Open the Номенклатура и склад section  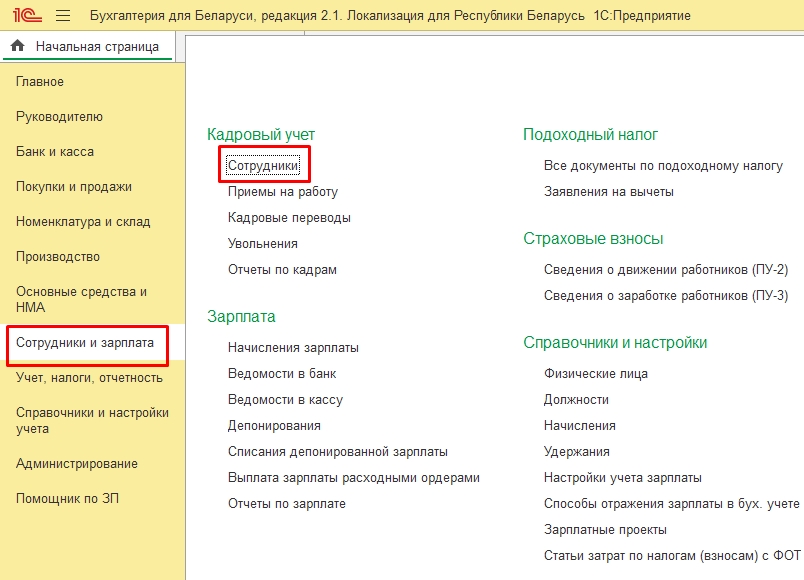(83, 222)
